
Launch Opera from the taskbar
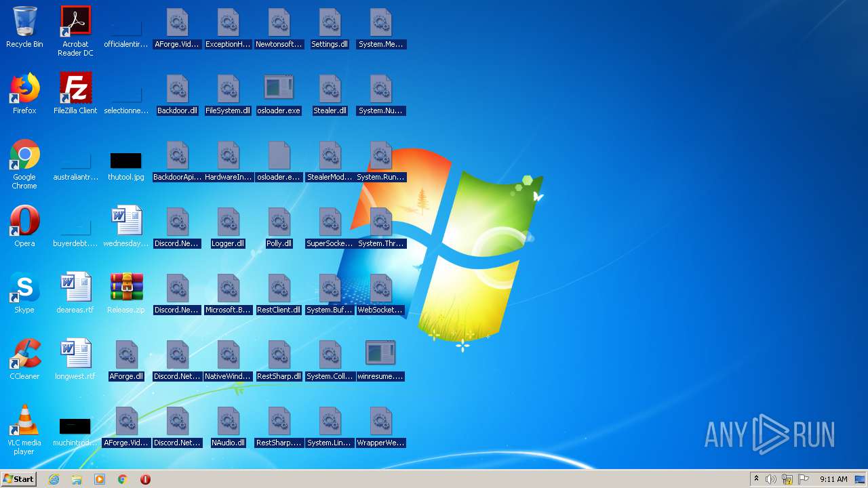click(145, 479)
